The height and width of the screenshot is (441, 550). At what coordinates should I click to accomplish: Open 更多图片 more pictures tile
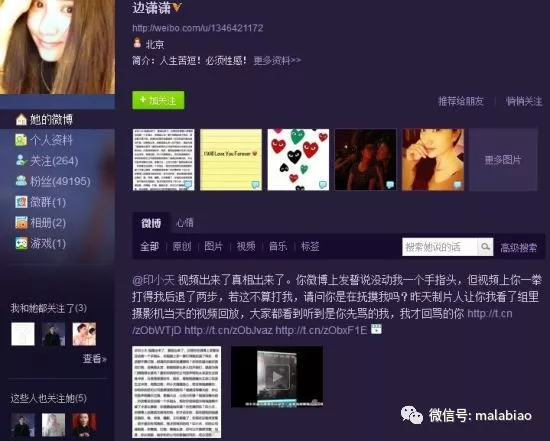pos(503,160)
